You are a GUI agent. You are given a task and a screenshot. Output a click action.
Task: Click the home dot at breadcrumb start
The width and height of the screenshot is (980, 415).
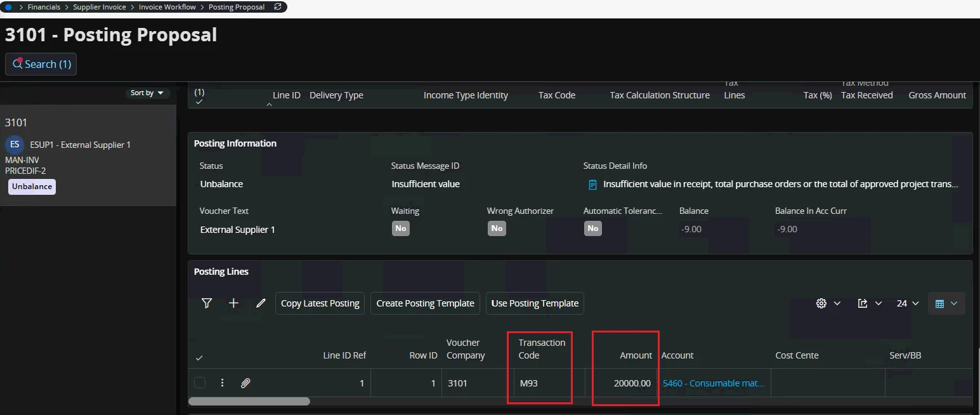coord(9,7)
